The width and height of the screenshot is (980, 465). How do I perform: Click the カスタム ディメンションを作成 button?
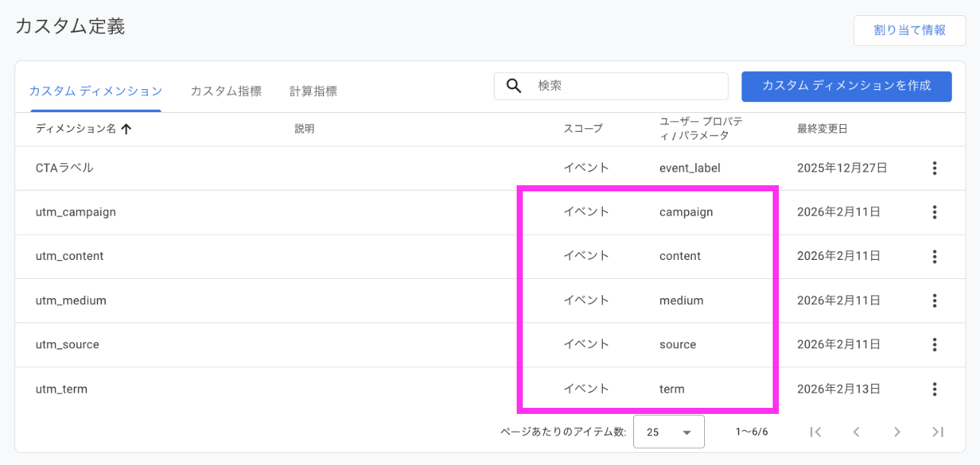pyautogui.click(x=846, y=86)
